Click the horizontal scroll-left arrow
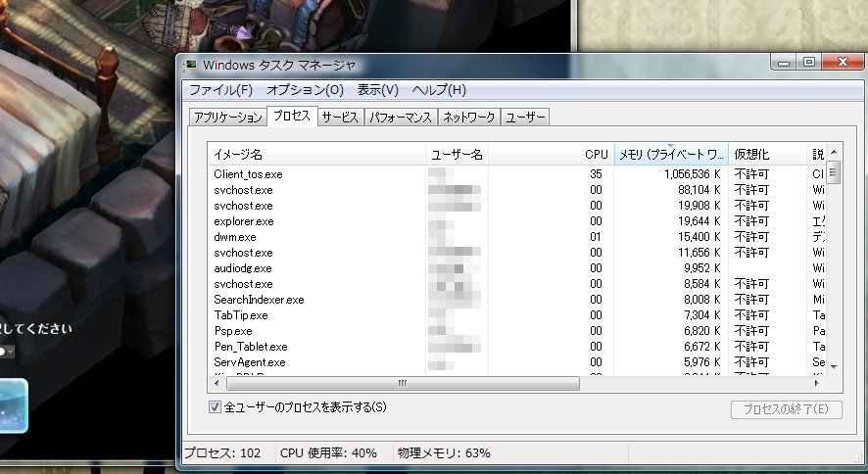868x474 pixels. [x=217, y=383]
